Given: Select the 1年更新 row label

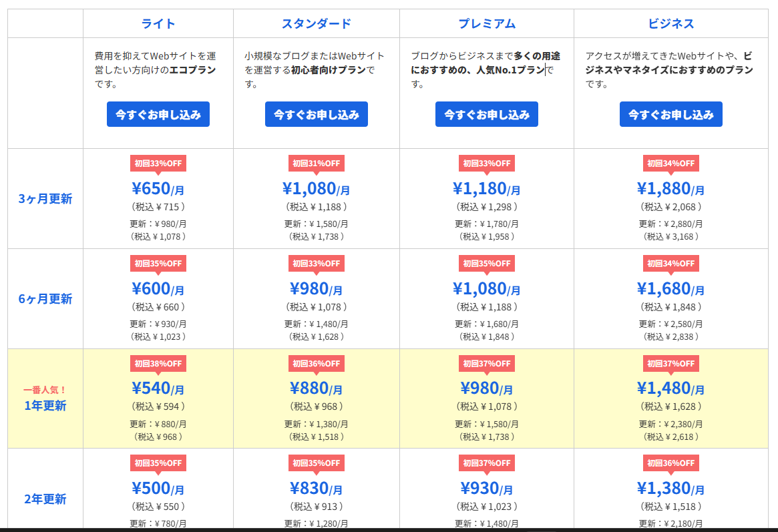Looking at the screenshot, I should [x=45, y=406].
